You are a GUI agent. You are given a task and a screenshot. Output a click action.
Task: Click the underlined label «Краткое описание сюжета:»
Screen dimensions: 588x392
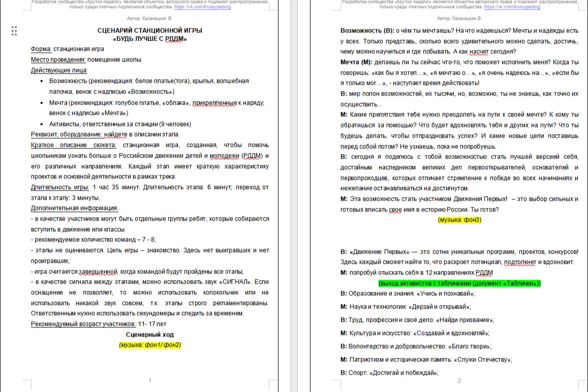[x=74, y=145]
